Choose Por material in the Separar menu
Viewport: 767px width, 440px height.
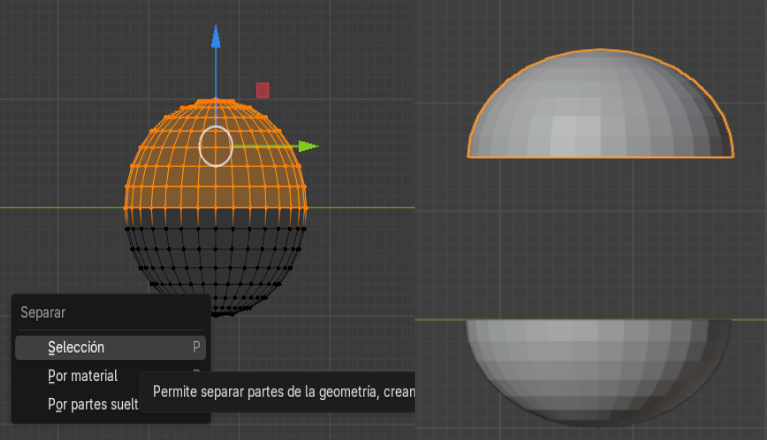pos(83,376)
